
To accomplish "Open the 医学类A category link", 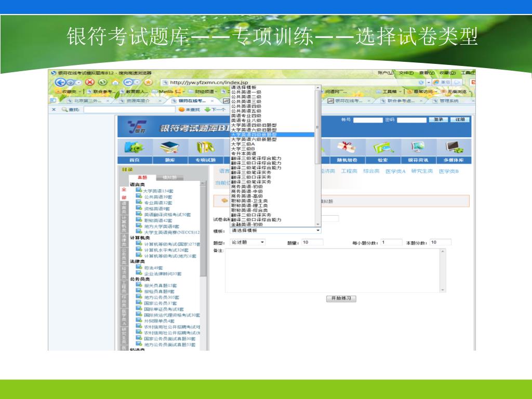I will point(395,171).
